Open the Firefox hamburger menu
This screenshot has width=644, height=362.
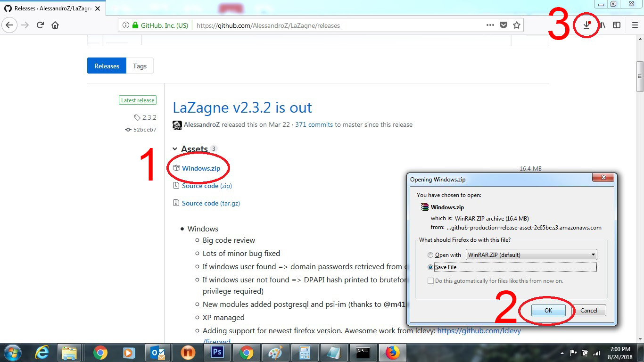[635, 25]
